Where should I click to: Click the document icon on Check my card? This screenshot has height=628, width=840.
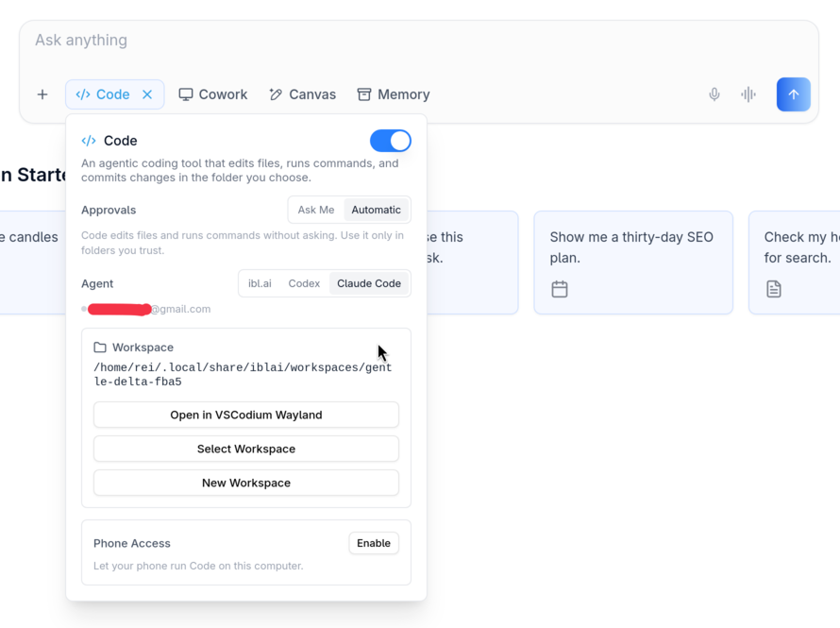(x=774, y=289)
